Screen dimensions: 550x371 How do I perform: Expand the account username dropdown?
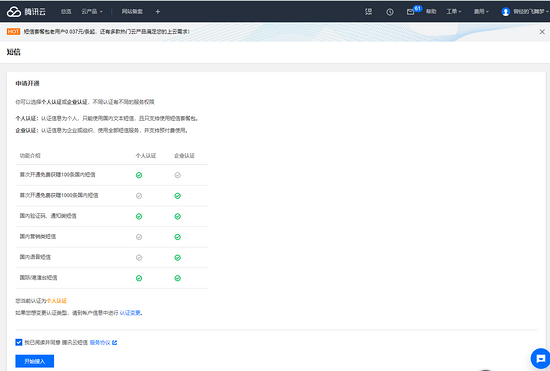[x=531, y=12]
